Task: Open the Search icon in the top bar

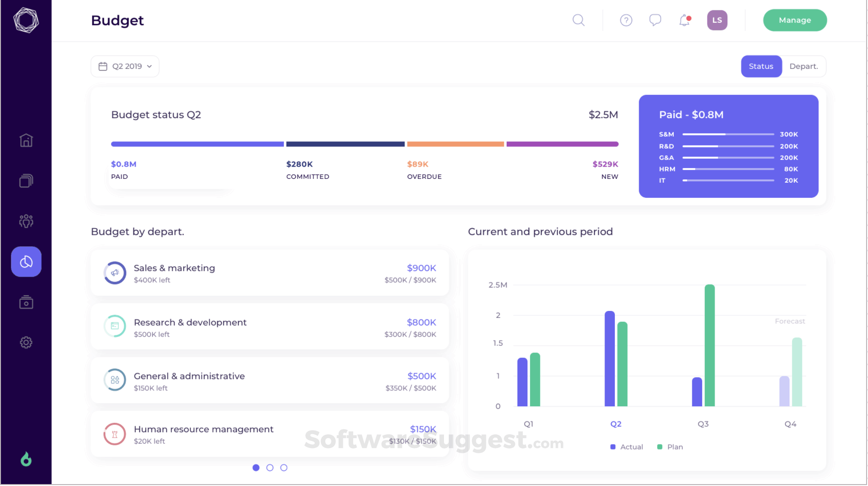Action: pyautogui.click(x=578, y=20)
